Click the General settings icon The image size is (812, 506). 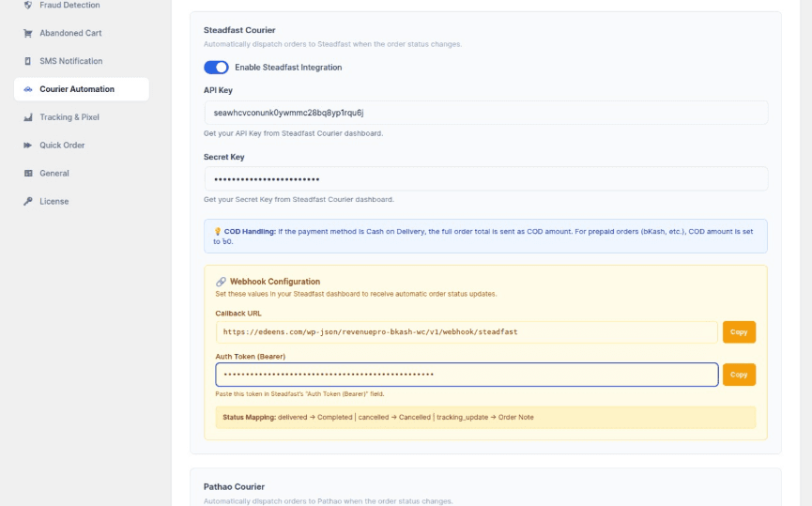coord(28,174)
